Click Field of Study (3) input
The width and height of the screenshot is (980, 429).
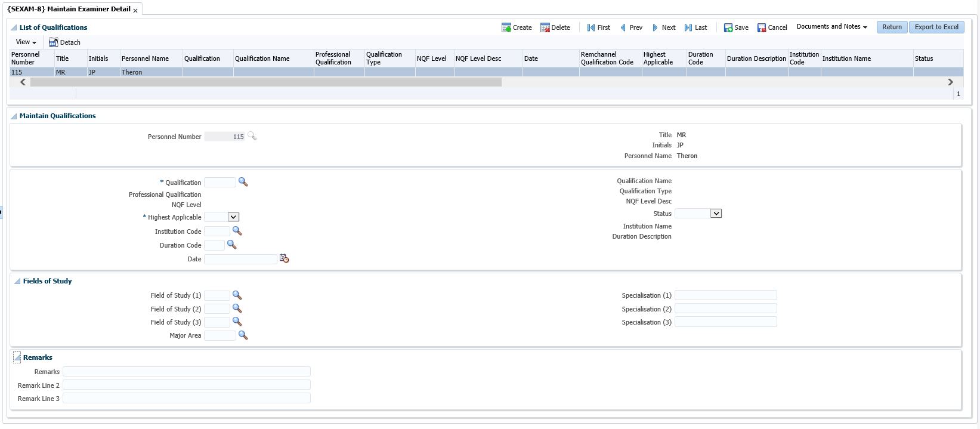[217, 322]
